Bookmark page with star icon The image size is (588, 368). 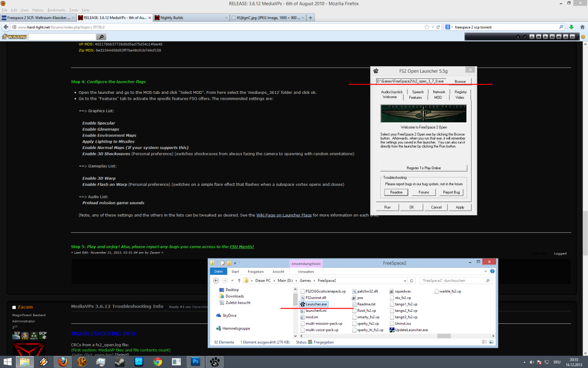(427, 27)
